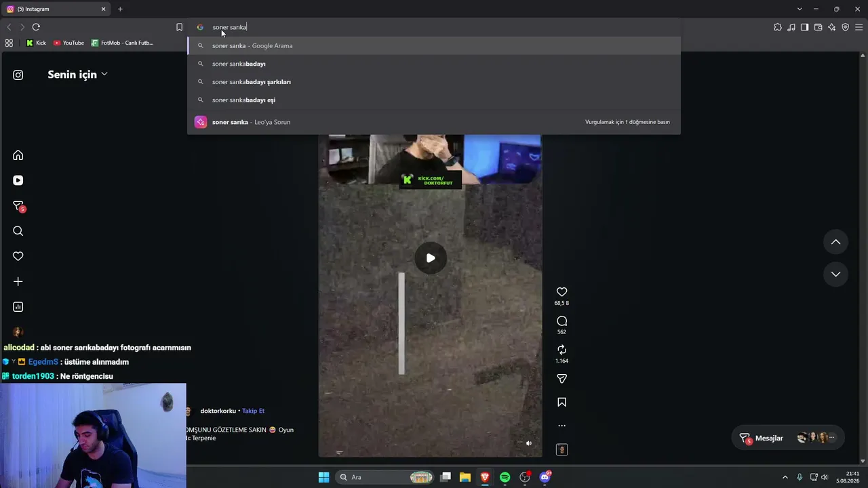Bookmark this page in the address bar
The width and height of the screenshot is (868, 488).
pyautogui.click(x=179, y=27)
